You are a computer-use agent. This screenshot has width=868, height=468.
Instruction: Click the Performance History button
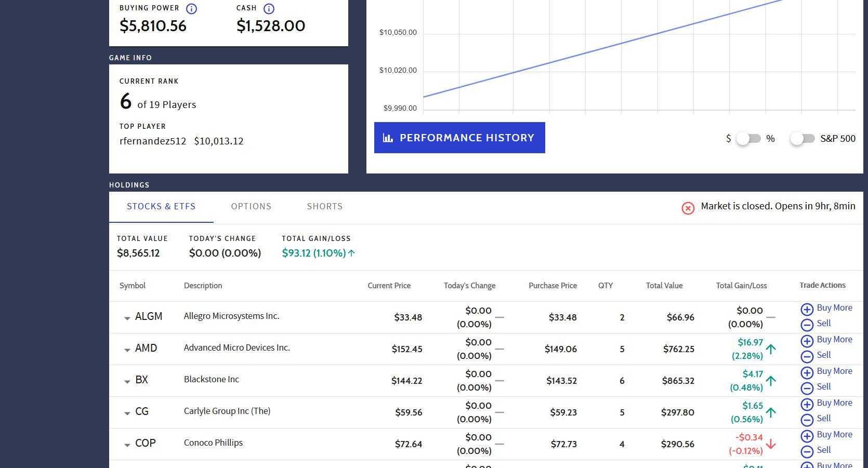(x=459, y=138)
